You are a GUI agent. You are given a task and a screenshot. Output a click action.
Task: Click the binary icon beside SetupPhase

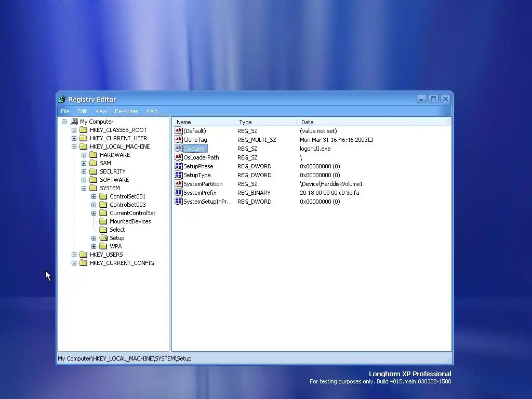[179, 166]
